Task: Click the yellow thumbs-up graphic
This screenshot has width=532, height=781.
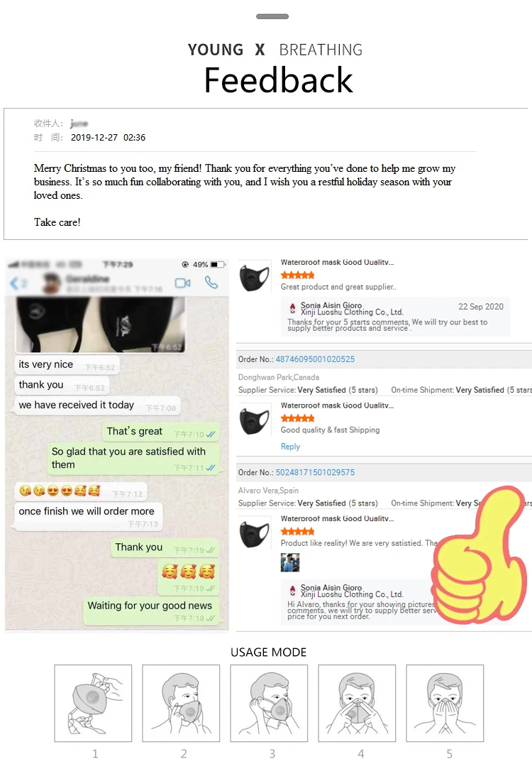Action: click(x=478, y=555)
